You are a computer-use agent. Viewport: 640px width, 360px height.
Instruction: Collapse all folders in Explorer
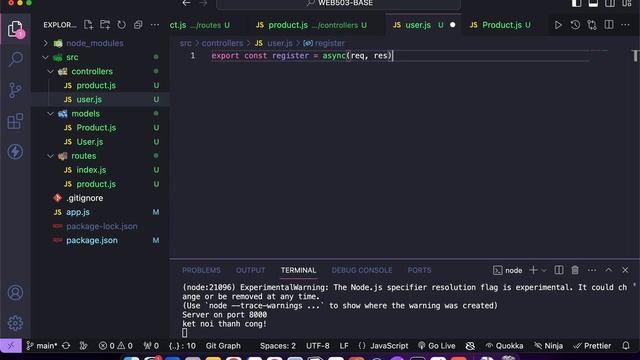pos(138,25)
